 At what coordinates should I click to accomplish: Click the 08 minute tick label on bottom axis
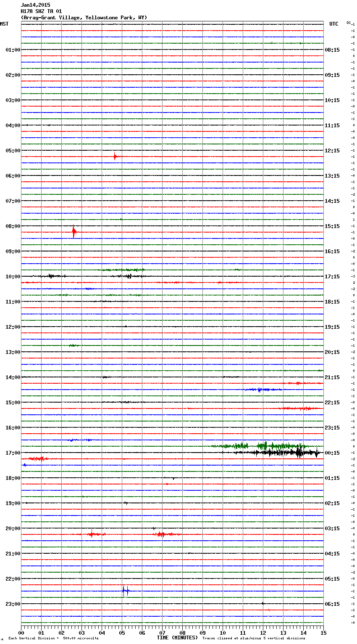point(183,633)
